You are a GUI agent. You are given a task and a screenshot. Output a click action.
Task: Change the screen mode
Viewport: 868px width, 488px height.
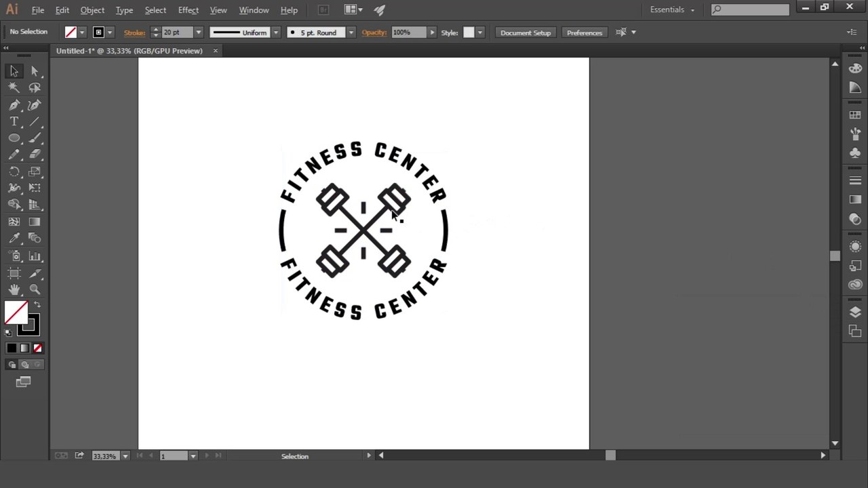pos(24,382)
